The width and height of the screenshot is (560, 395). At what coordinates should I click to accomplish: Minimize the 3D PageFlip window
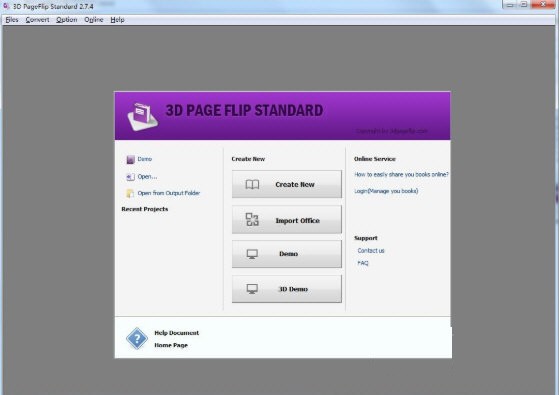click(x=510, y=4)
